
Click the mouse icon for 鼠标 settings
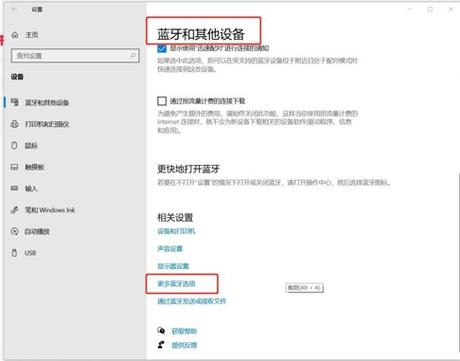pyautogui.click(x=14, y=145)
